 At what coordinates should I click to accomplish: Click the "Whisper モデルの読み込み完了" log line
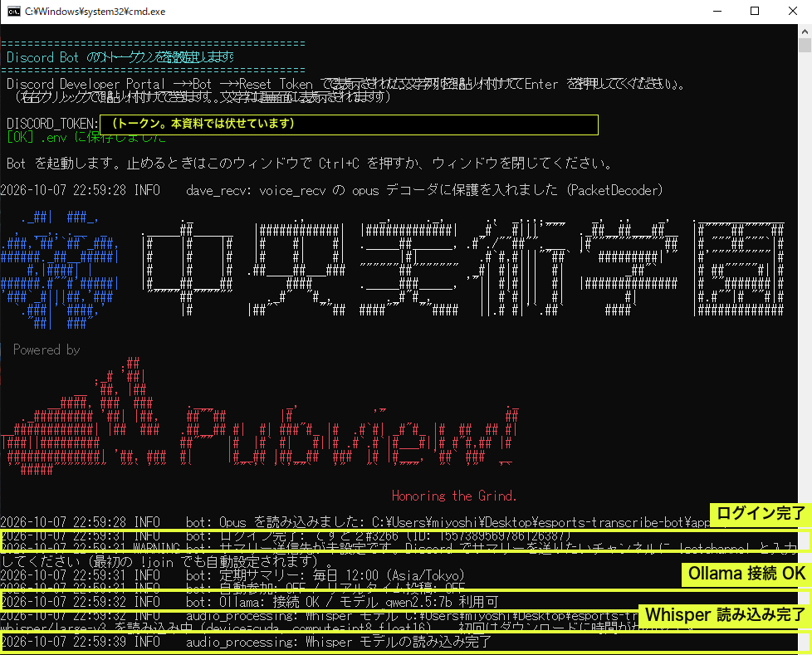tap(246, 642)
